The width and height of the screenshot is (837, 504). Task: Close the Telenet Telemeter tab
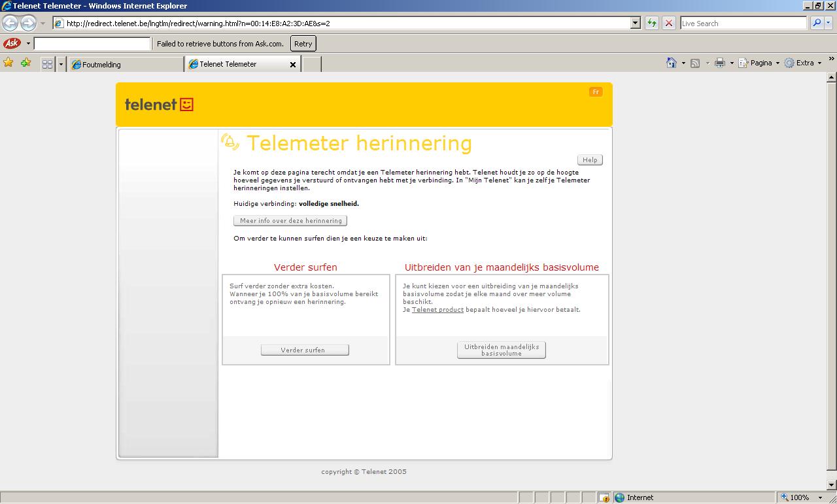[293, 64]
